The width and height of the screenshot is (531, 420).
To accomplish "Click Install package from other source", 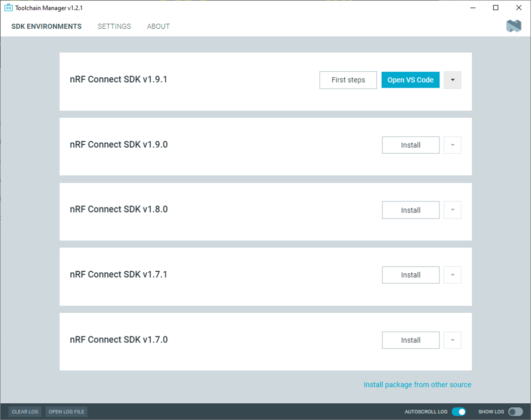I will (x=417, y=385).
